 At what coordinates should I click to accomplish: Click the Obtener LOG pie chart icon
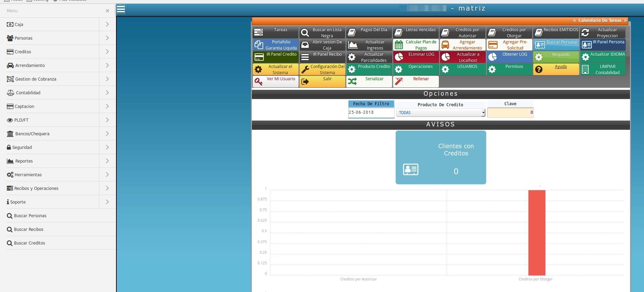click(492, 57)
